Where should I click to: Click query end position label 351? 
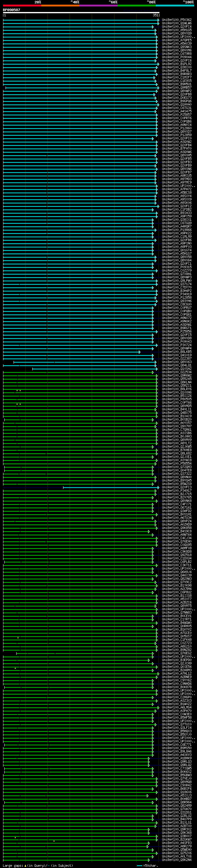(155, 15)
